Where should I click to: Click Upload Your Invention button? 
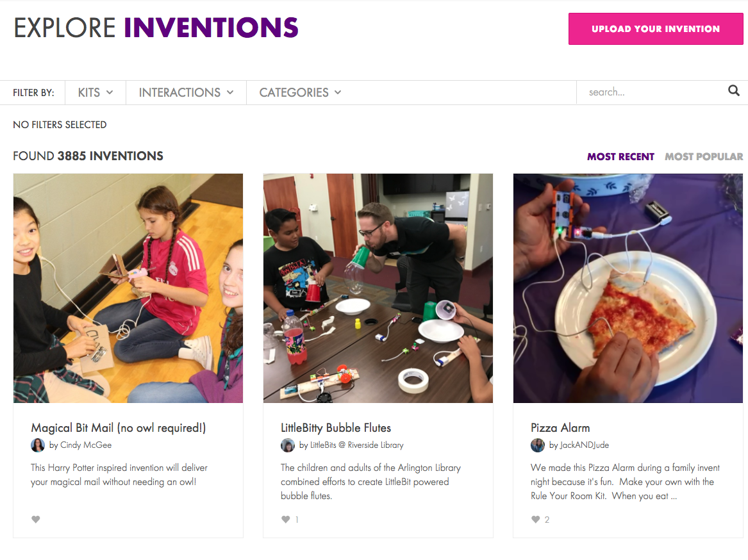(656, 29)
